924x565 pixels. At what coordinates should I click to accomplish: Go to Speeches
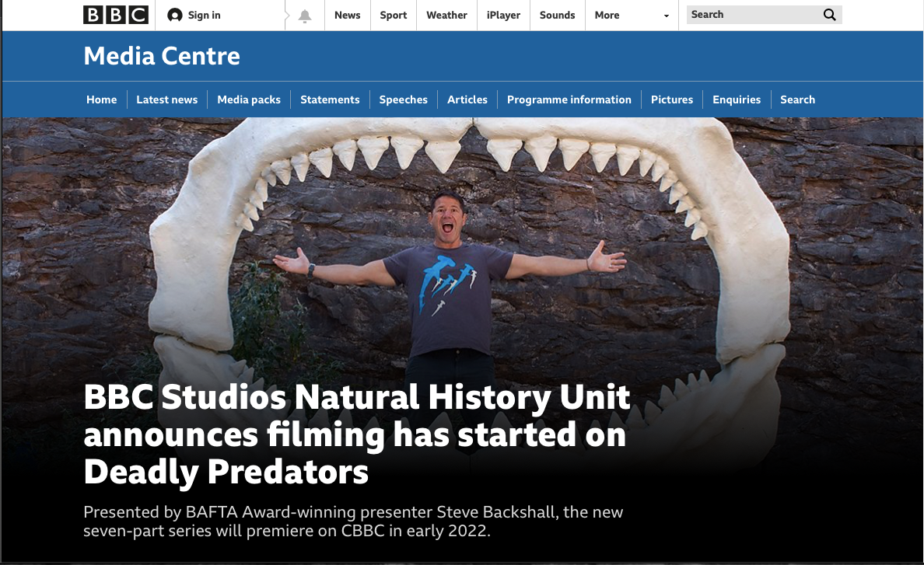[x=403, y=99]
